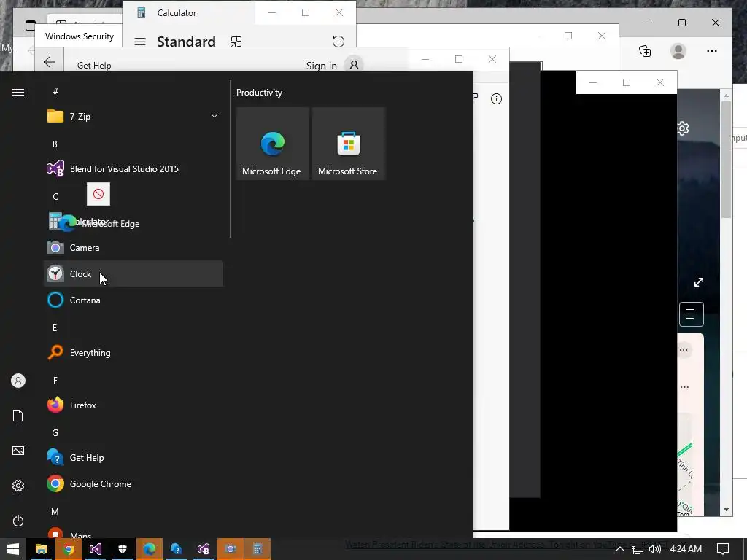Show hidden system tray icons

coord(620,549)
